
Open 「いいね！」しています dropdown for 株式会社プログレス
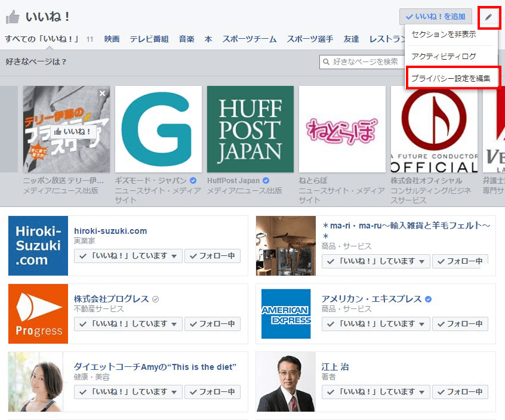(128, 324)
